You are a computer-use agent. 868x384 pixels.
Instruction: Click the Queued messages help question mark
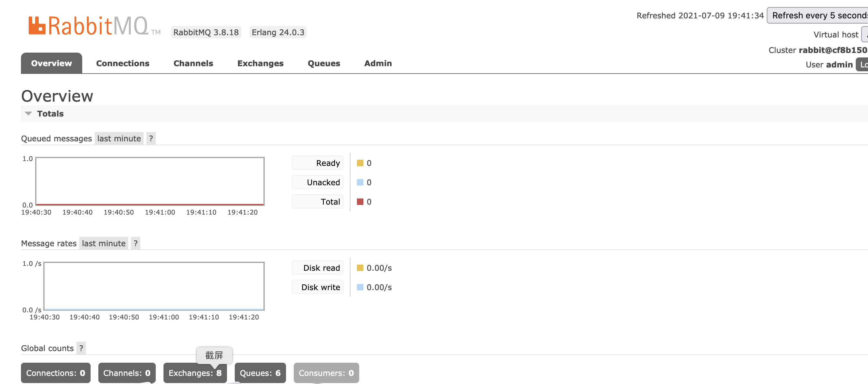[x=151, y=138]
